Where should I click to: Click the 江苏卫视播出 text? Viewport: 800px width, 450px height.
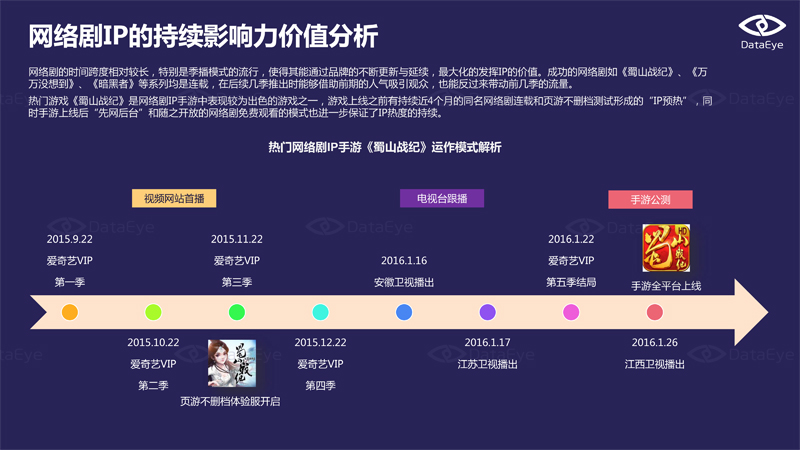pyautogui.click(x=488, y=364)
